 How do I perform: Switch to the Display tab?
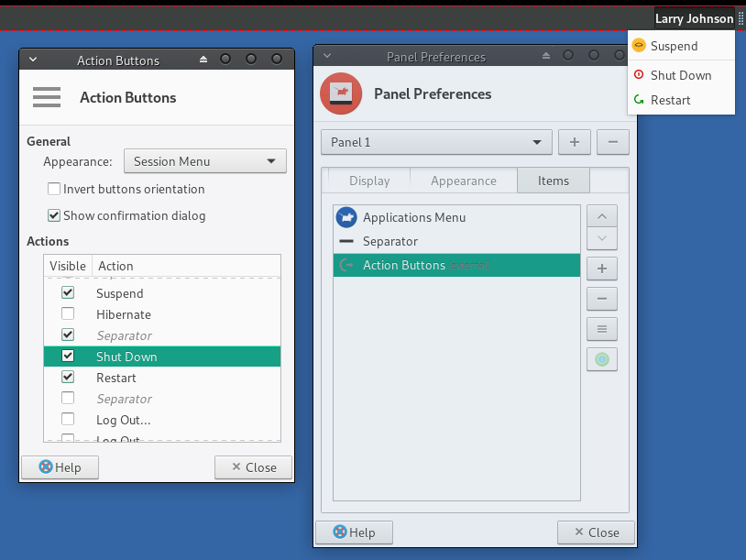click(x=369, y=181)
